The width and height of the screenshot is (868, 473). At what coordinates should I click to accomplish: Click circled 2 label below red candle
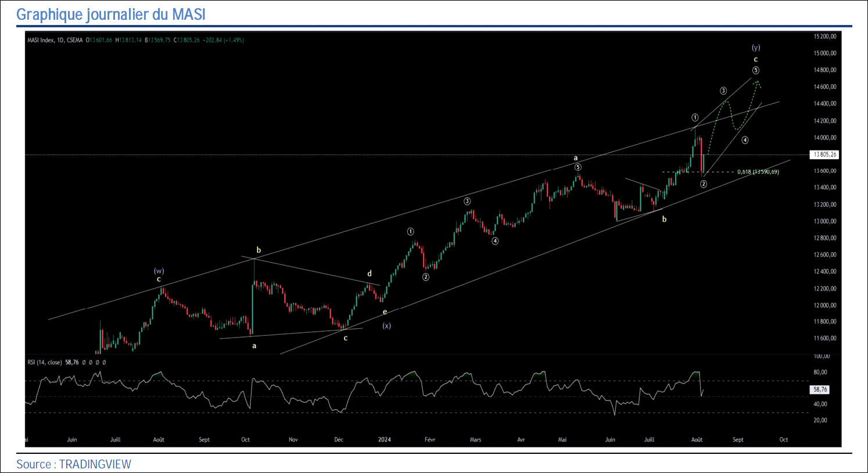click(703, 184)
